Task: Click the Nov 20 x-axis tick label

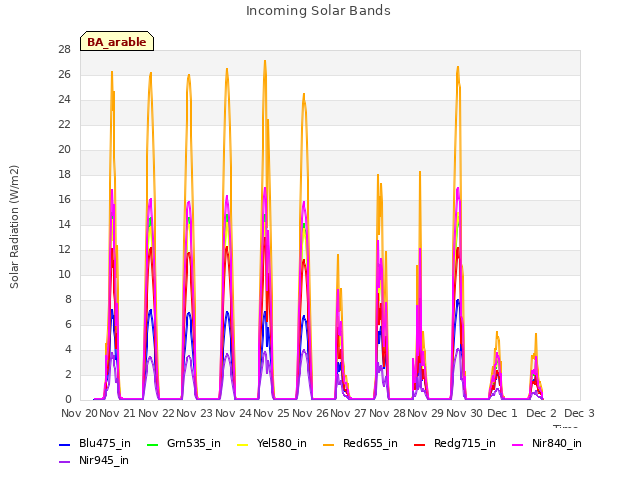Action: [79, 413]
